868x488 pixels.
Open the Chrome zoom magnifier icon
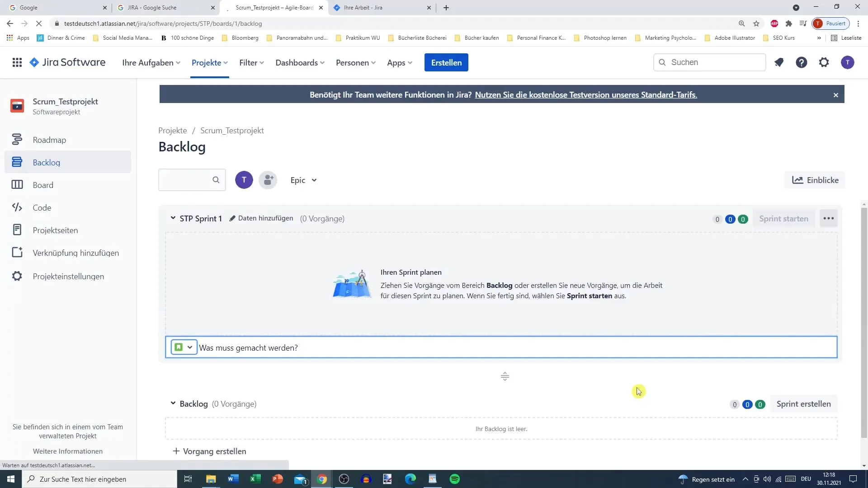pos(741,23)
